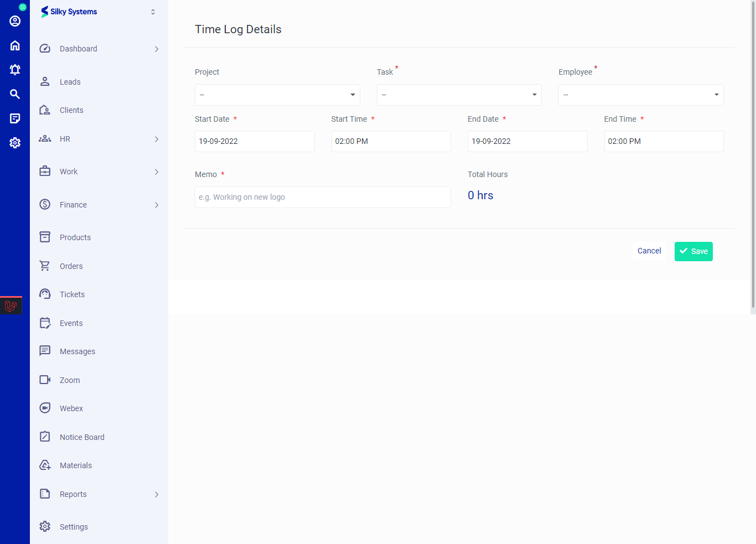Open the Task dropdown
The height and width of the screenshot is (544, 756).
tap(459, 95)
